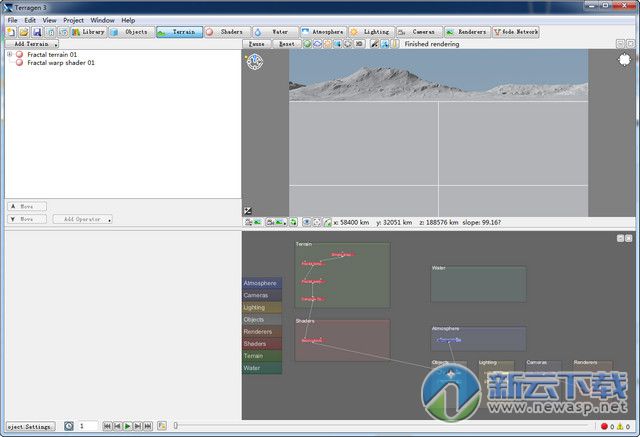Click the New project icon
640x437 pixels.
[x=11, y=32]
